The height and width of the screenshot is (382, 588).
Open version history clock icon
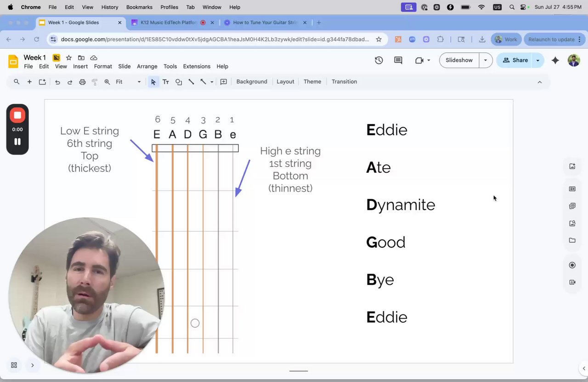379,60
